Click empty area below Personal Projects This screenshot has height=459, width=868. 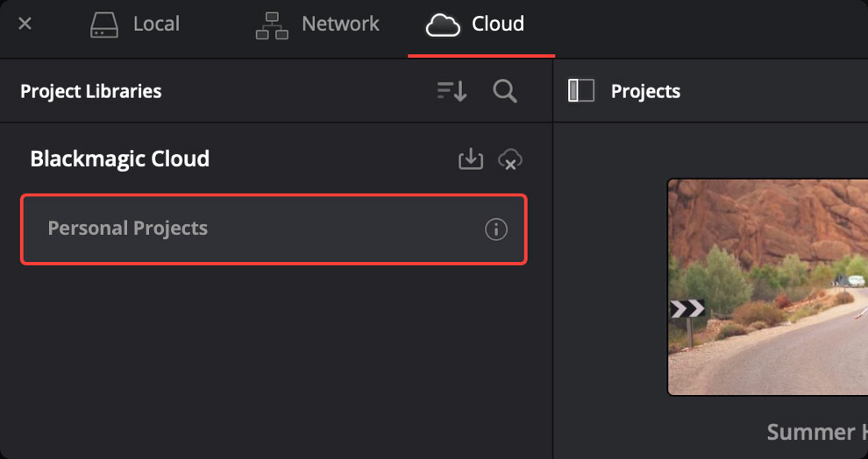pos(274,359)
